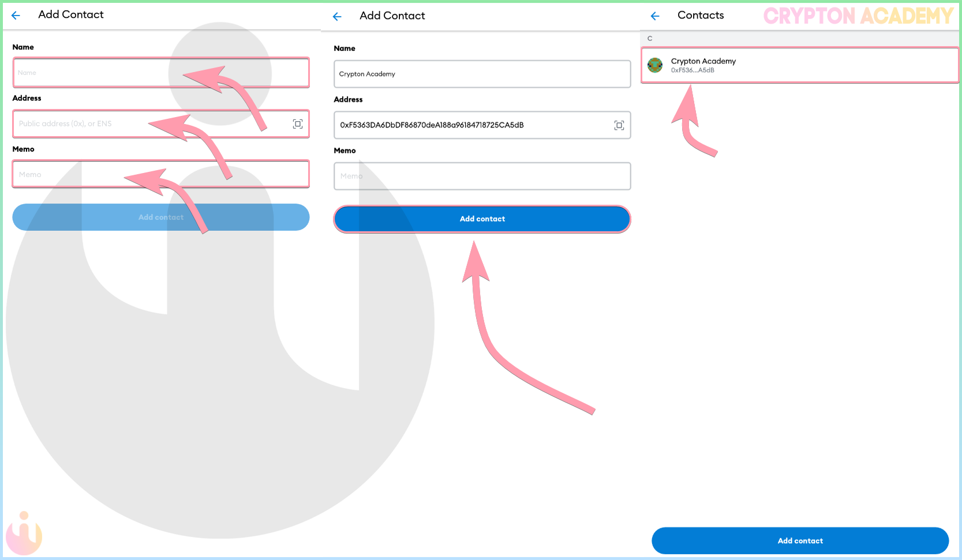Click the 'Name' label above the empty name field

click(23, 47)
